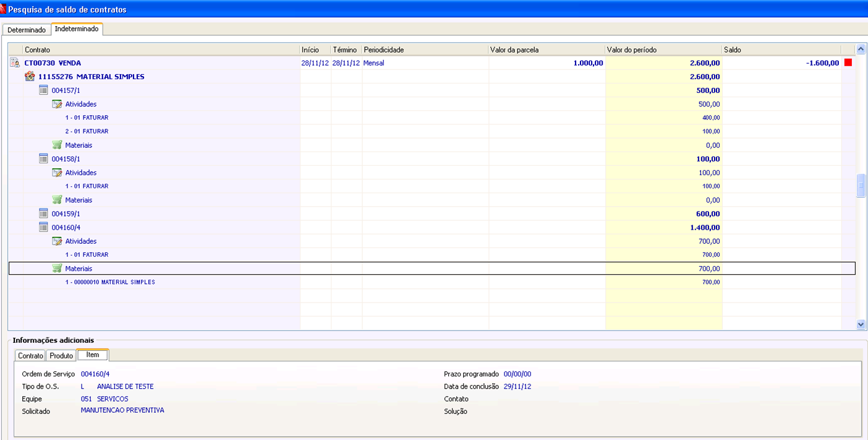Select the 11155276 MATERIAL SIMPLES row
The width and height of the screenshot is (868, 440).
pos(432,77)
